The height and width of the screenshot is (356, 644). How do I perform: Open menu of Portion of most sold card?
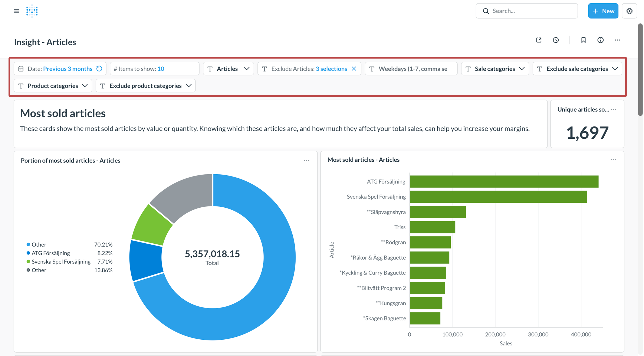(x=306, y=161)
